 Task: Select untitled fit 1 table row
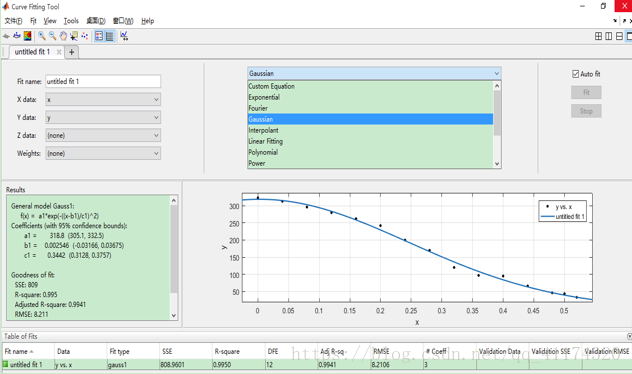(x=317, y=365)
